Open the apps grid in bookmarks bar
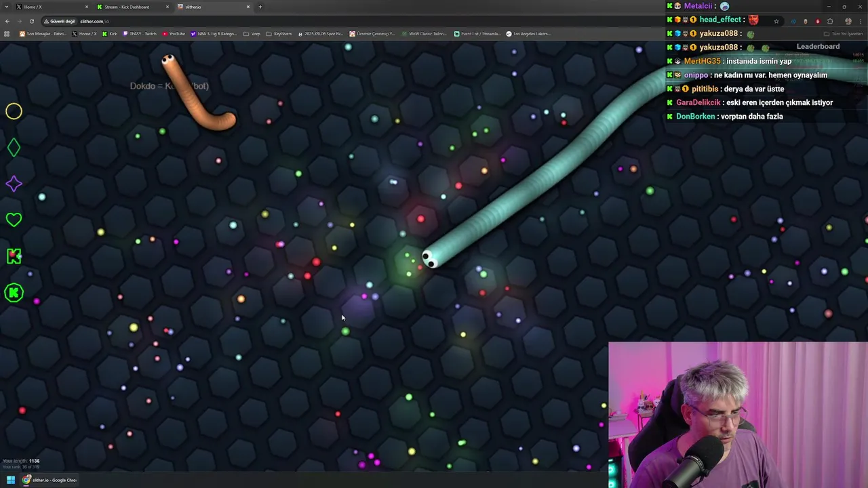The image size is (868, 488). 7,34
